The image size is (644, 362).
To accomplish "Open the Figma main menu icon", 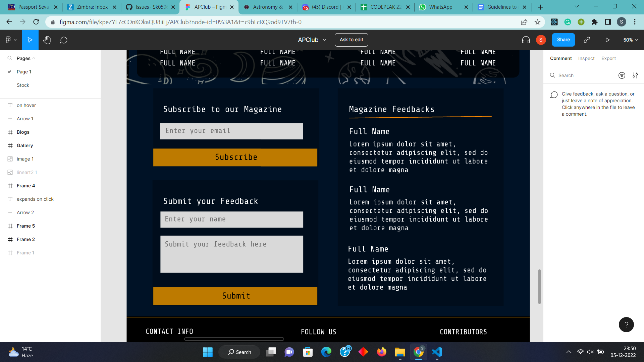I will [x=8, y=40].
